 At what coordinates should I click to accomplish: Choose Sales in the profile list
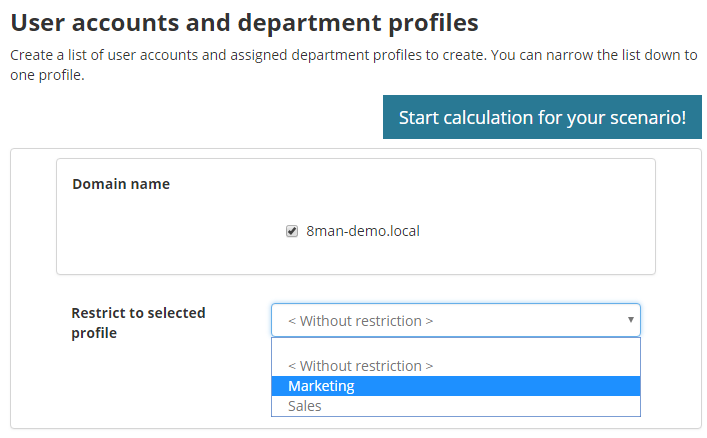click(x=304, y=406)
